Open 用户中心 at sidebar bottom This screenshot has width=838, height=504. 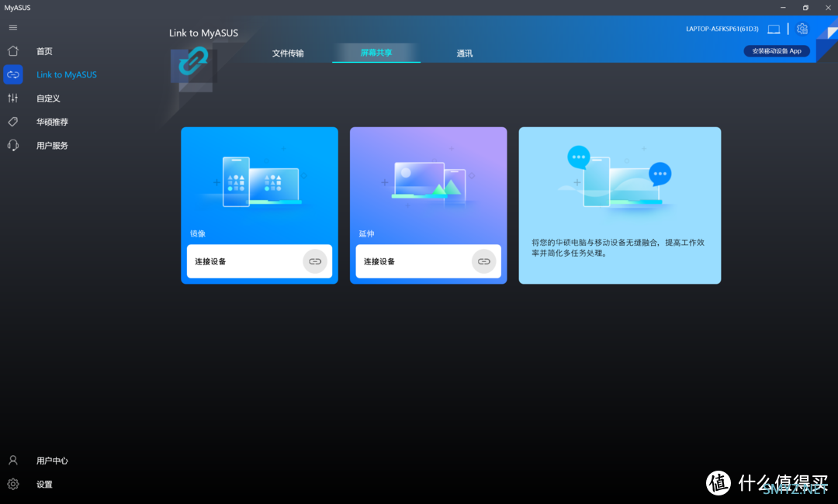[x=52, y=461]
